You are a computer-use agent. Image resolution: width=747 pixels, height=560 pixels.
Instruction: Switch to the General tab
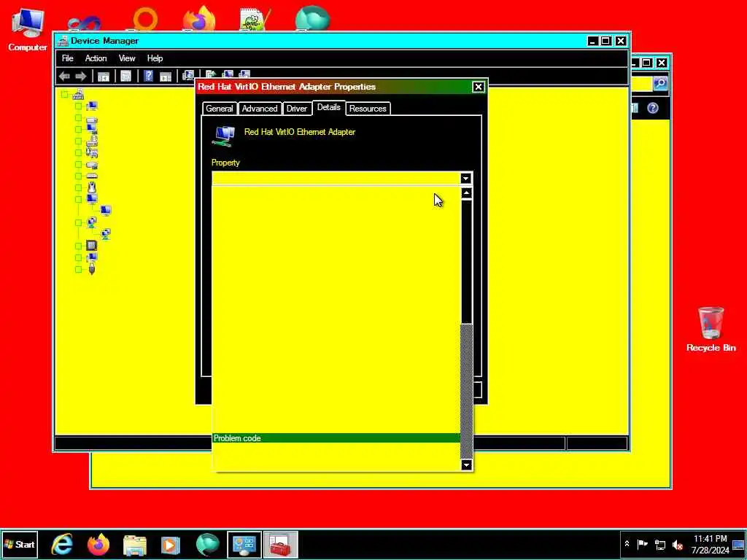coord(220,109)
